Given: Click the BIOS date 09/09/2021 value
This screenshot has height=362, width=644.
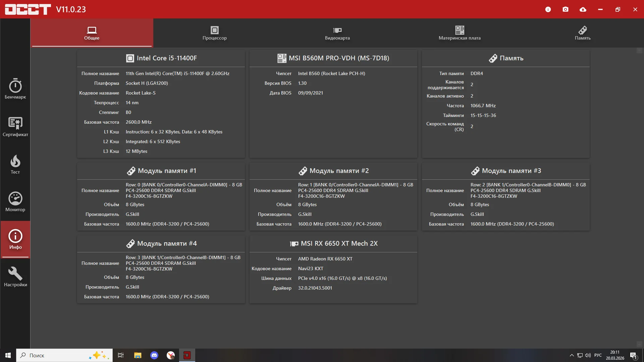Looking at the screenshot, I should 311,93.
